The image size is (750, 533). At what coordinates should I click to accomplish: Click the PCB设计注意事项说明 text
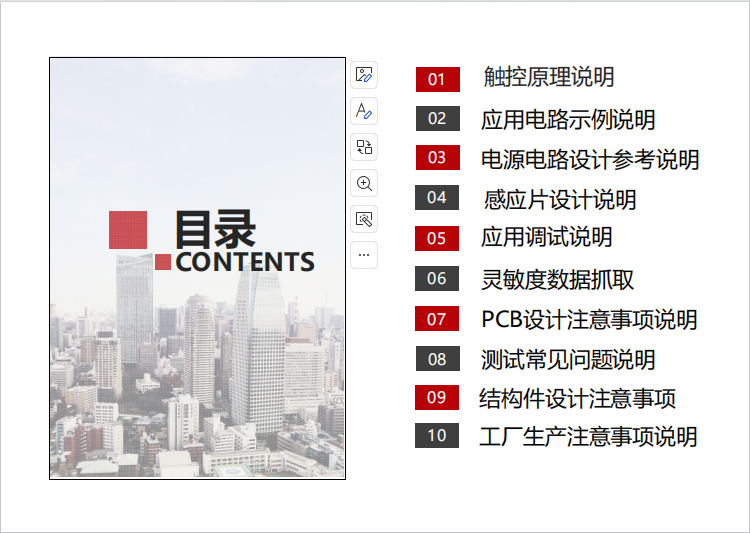coord(589,320)
